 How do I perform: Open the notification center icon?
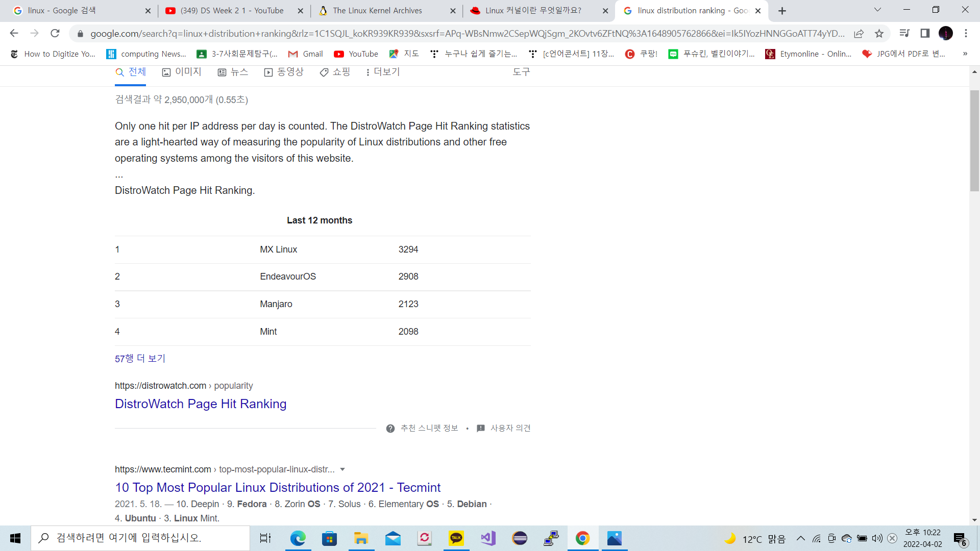[x=960, y=539]
